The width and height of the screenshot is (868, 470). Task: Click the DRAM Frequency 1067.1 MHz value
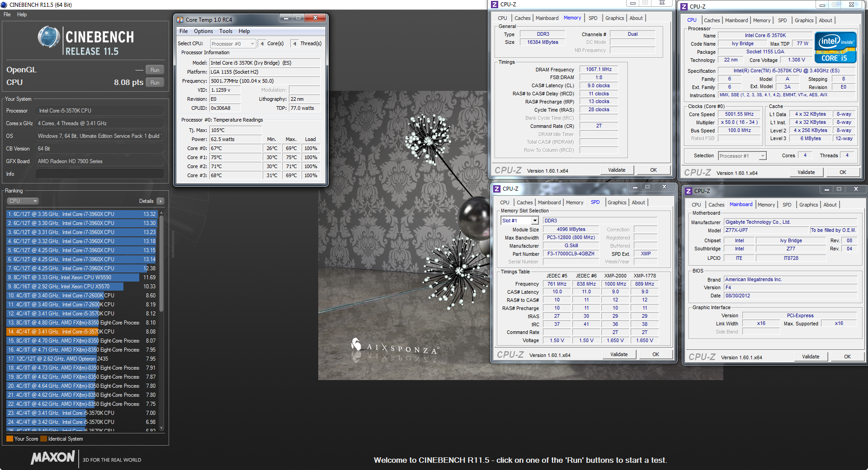pos(599,70)
